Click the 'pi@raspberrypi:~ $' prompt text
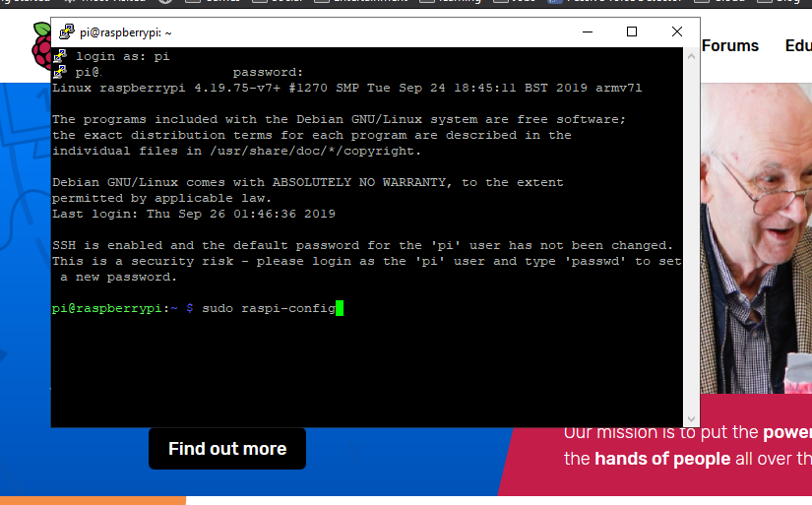 coord(123,309)
